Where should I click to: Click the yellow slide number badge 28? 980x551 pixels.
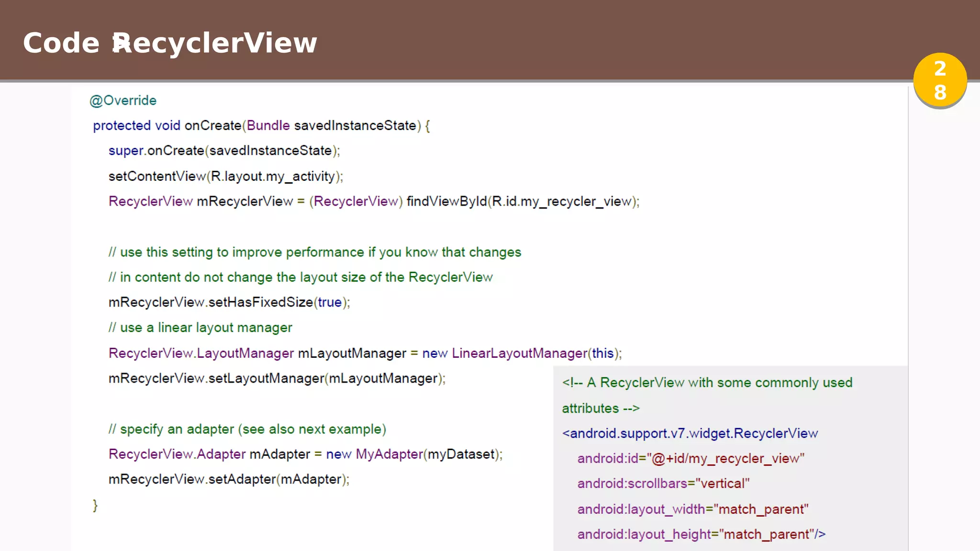click(x=940, y=80)
